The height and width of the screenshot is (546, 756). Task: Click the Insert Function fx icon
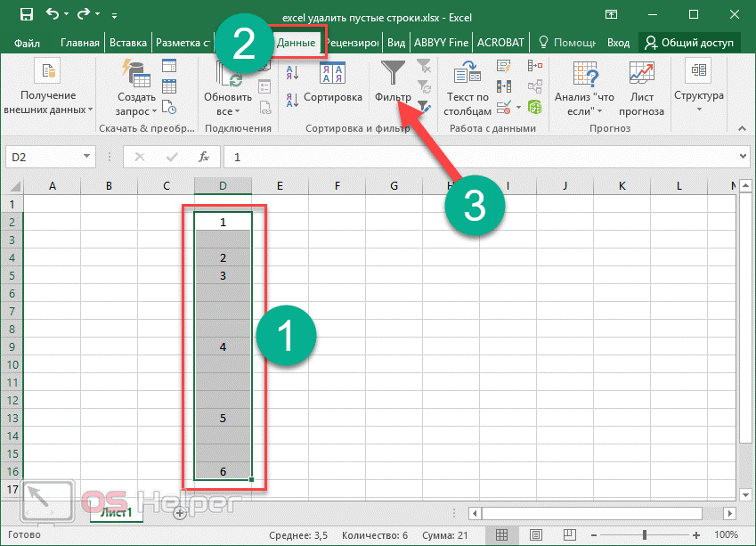[x=204, y=157]
